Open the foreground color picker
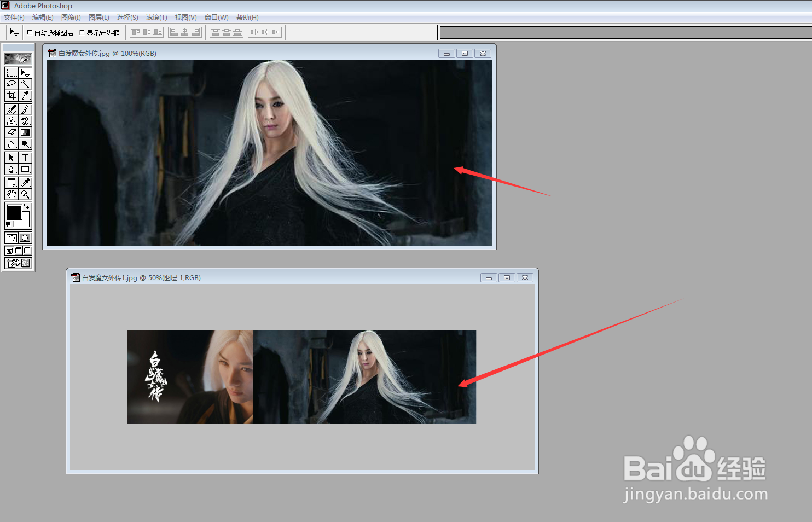 point(14,212)
